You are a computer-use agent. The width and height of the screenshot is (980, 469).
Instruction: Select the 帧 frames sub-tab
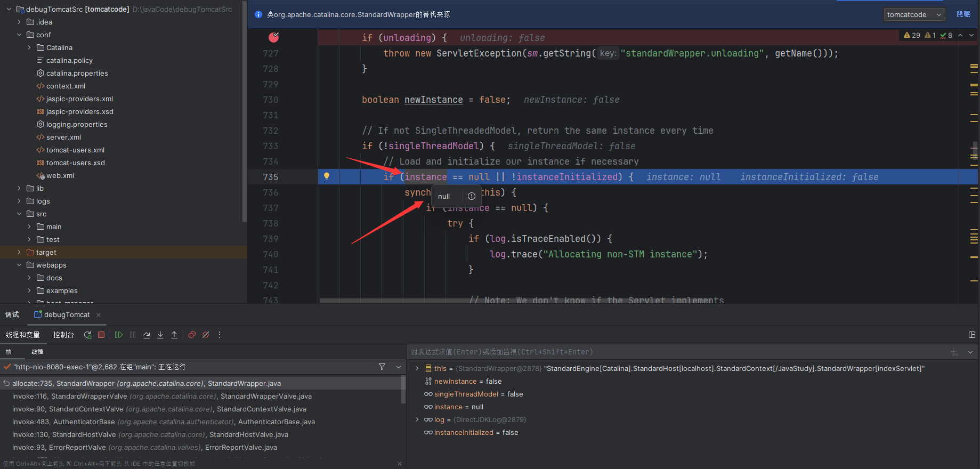click(8, 352)
